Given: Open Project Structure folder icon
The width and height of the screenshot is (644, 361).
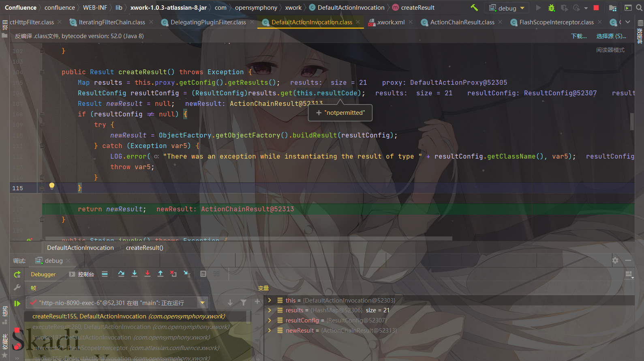Looking at the screenshot, I should click(613, 8).
